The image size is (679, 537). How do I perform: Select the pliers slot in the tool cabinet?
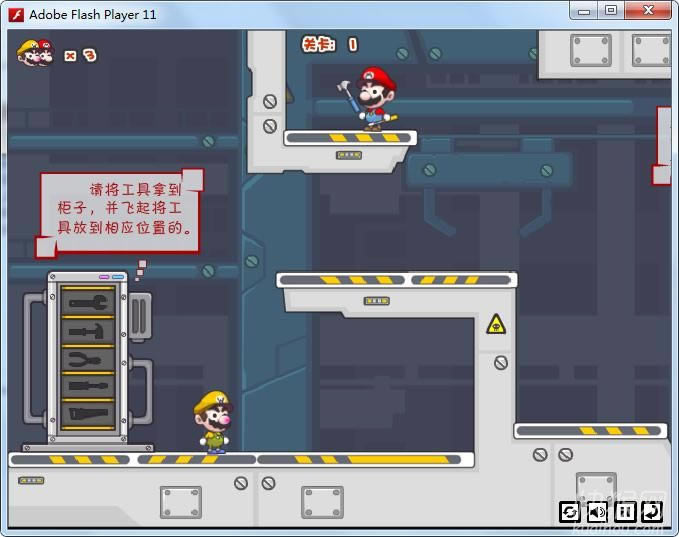(88, 359)
